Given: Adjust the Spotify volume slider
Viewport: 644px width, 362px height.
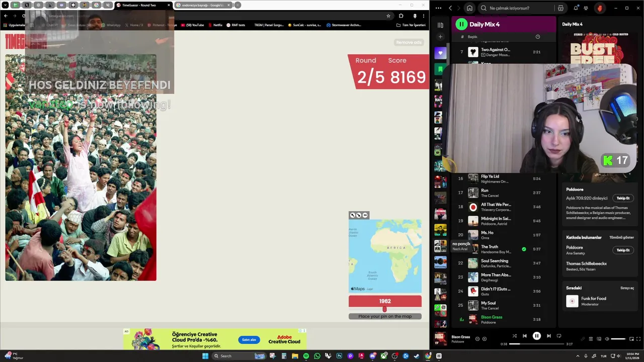Looking at the screenshot, I should (x=618, y=339).
